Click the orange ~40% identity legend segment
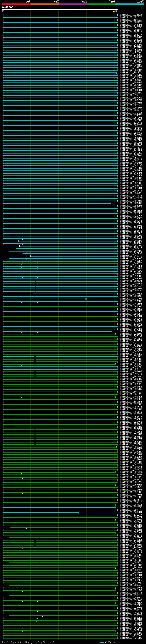146x644 pixels. pos(45,4)
